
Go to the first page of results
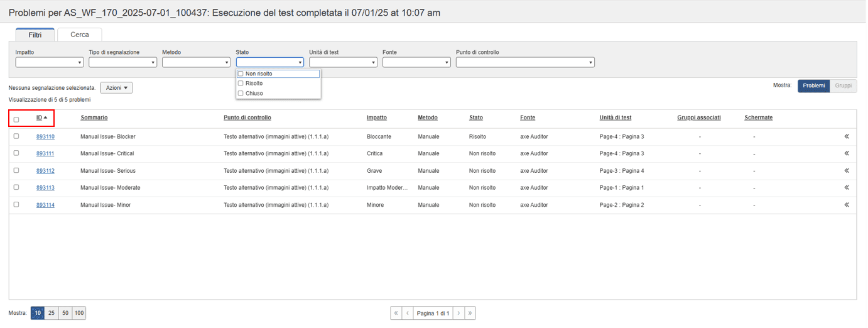[396, 313]
